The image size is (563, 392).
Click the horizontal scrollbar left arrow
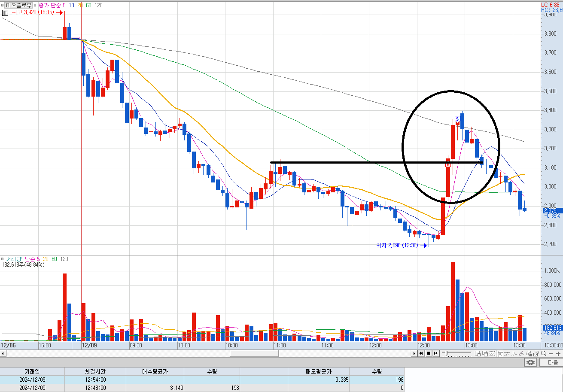3,353
